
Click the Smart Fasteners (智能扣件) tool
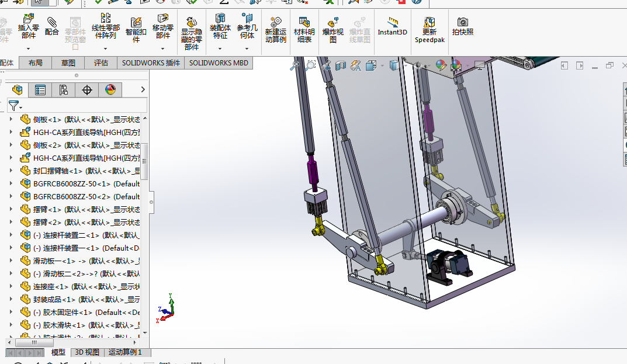(x=136, y=30)
